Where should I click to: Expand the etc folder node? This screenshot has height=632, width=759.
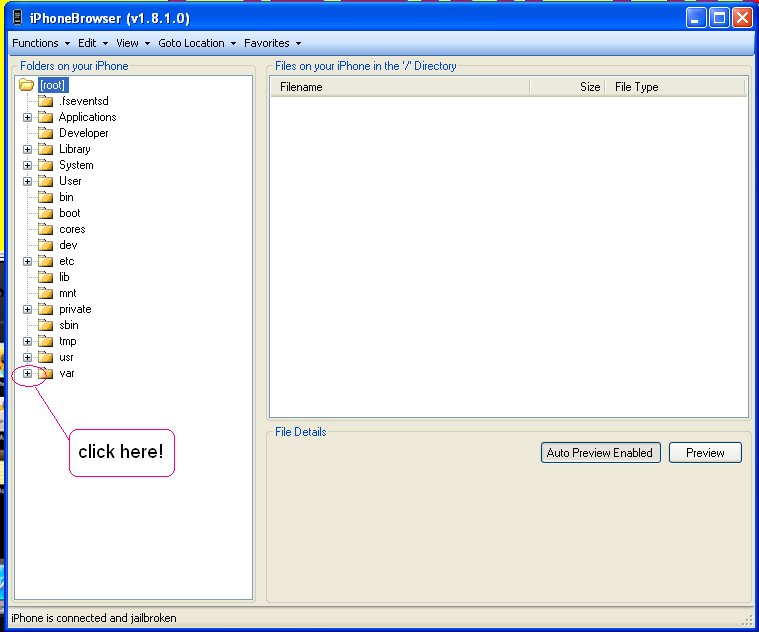click(x=28, y=261)
